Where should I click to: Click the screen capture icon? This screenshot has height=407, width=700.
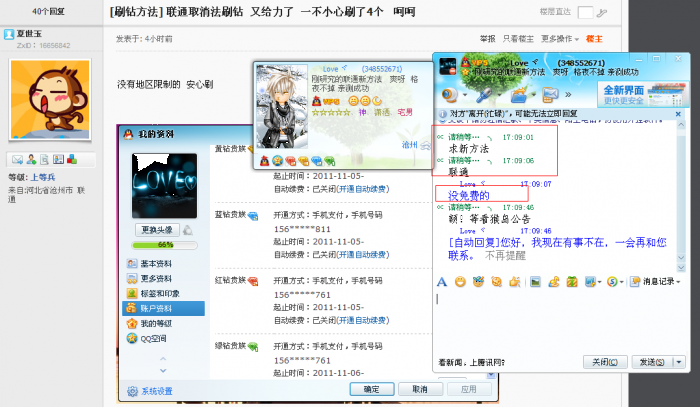590,282
